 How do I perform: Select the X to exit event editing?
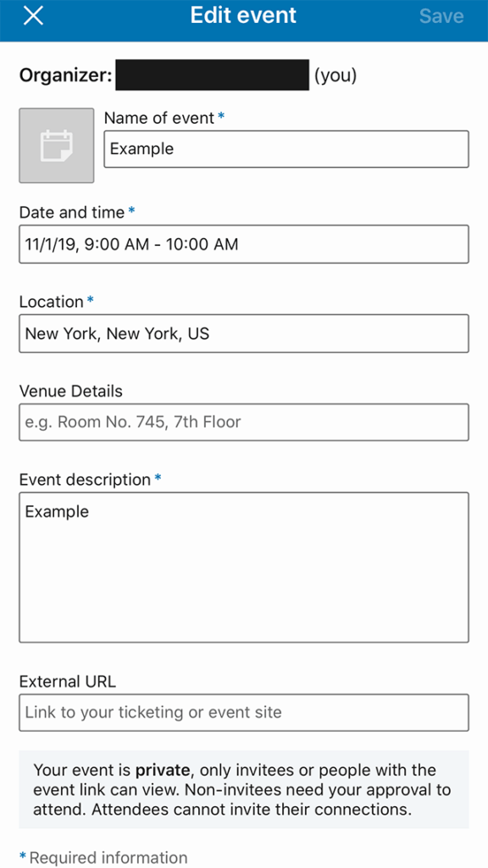(32, 15)
